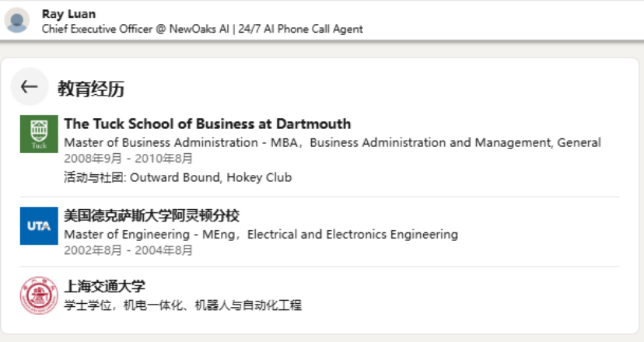Click the 教育经历 heading
This screenshot has width=644, height=342.
click(x=91, y=89)
